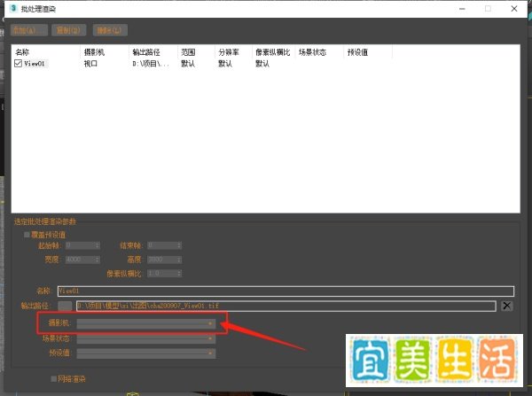This screenshot has height=396, width=532.
Task: Select the View01 name in the list
Action: (35, 64)
